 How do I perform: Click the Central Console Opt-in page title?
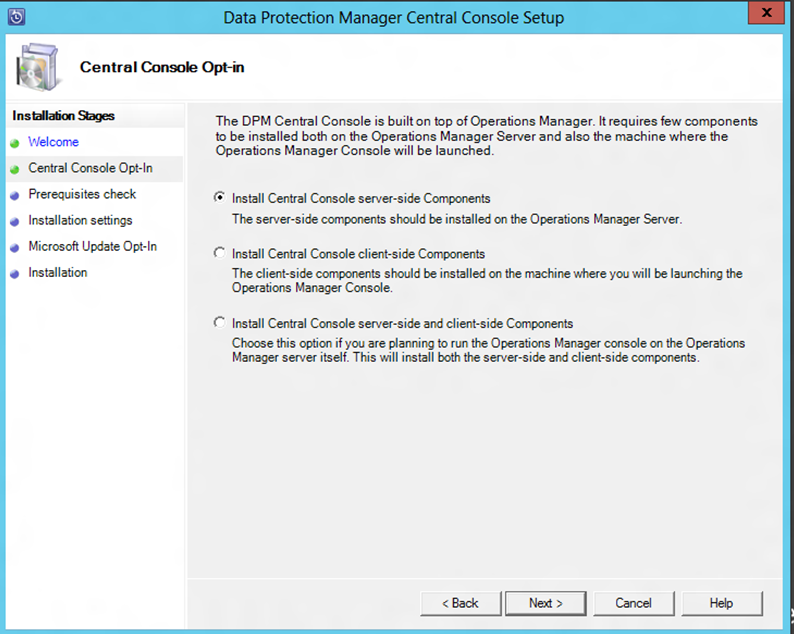click(x=162, y=67)
